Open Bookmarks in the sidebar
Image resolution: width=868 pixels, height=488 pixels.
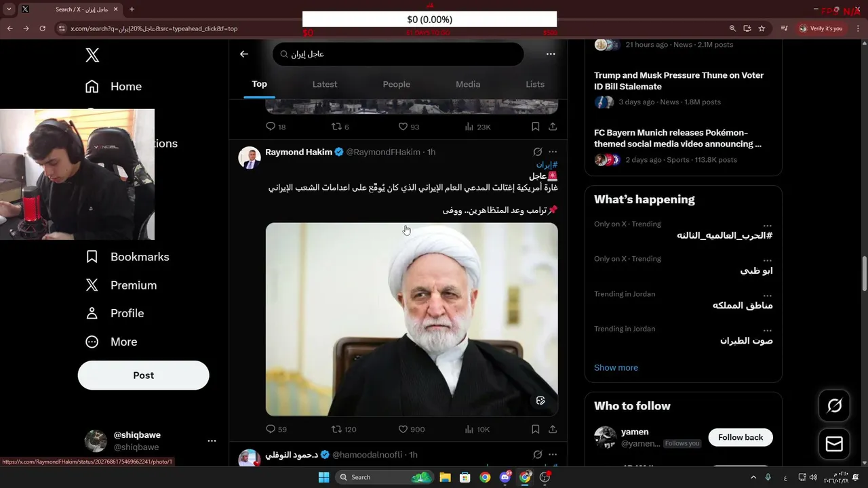coord(127,257)
